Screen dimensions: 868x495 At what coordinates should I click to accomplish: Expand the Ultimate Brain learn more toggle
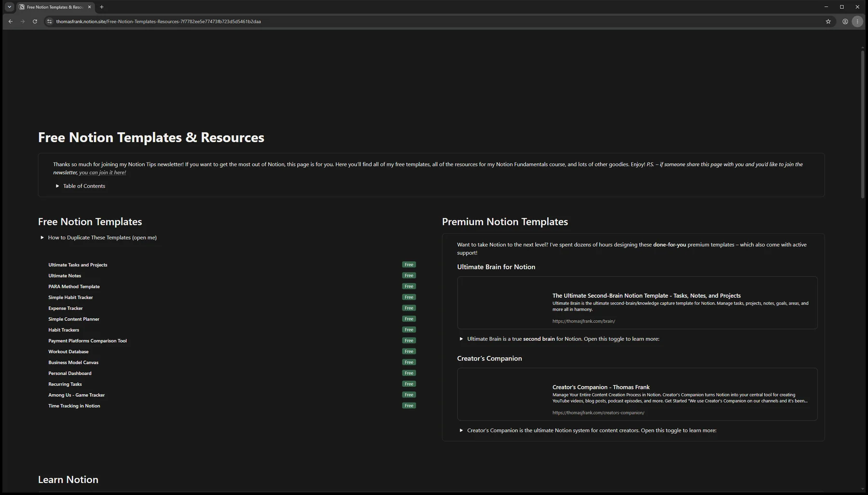[461, 339]
